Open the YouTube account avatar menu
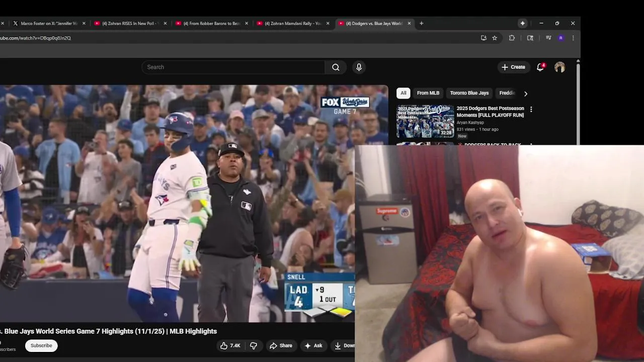The width and height of the screenshot is (644, 362). (x=559, y=67)
